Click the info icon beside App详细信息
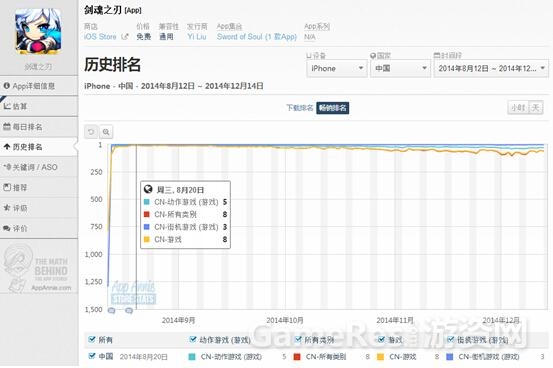Screen dimensions: 553x368 7,86
